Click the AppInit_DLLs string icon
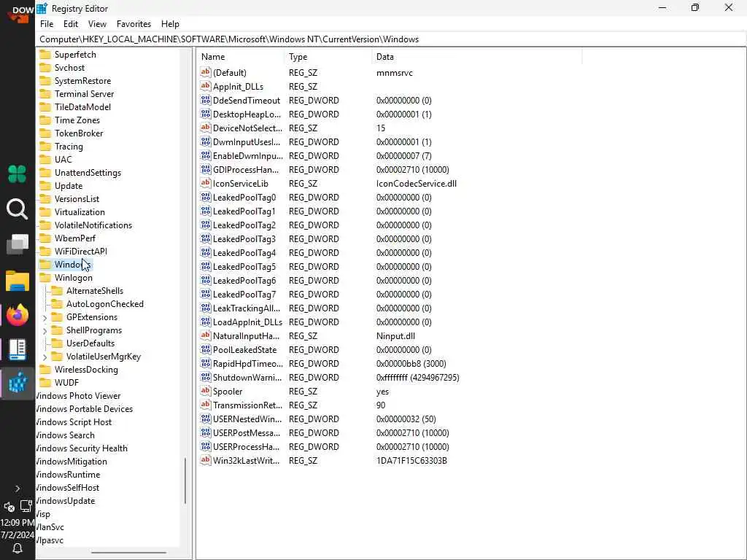The image size is (747, 560). (205, 86)
